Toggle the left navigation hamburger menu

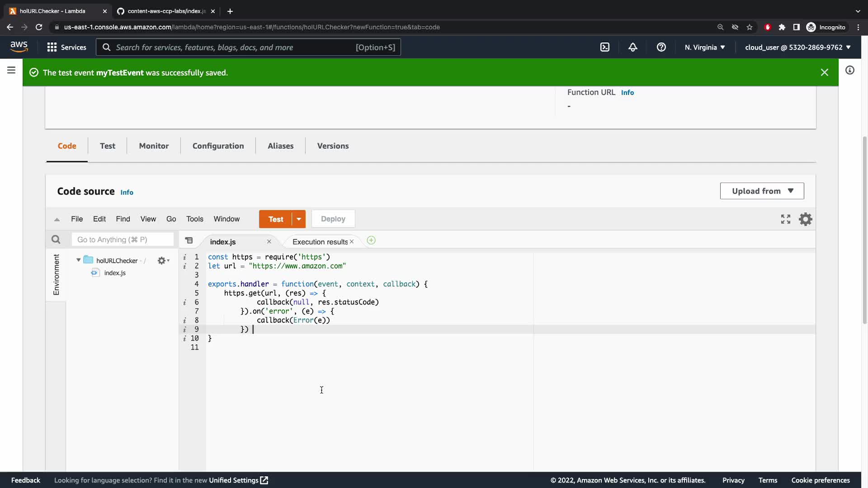(11, 70)
